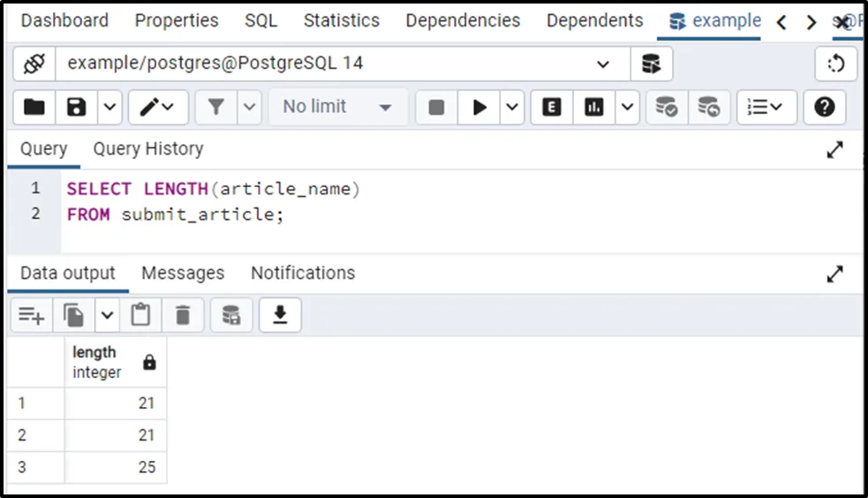Click the Commit database icon
This screenshot has height=498, width=868.
point(667,107)
